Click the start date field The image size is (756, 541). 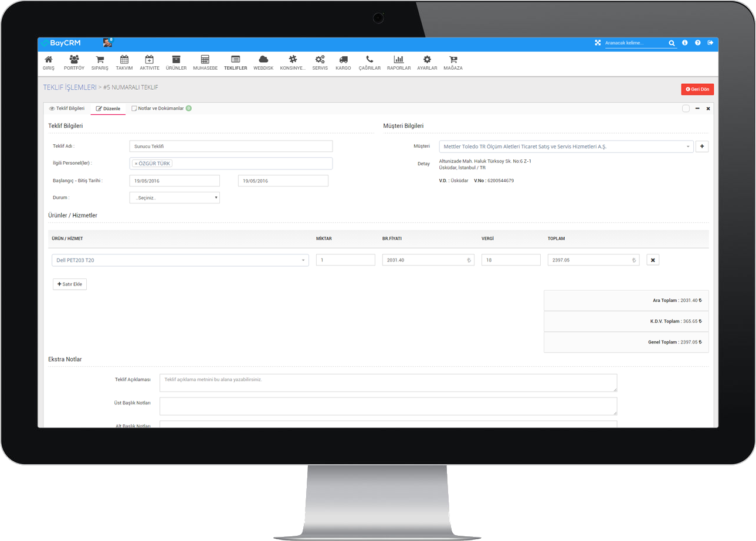click(175, 181)
